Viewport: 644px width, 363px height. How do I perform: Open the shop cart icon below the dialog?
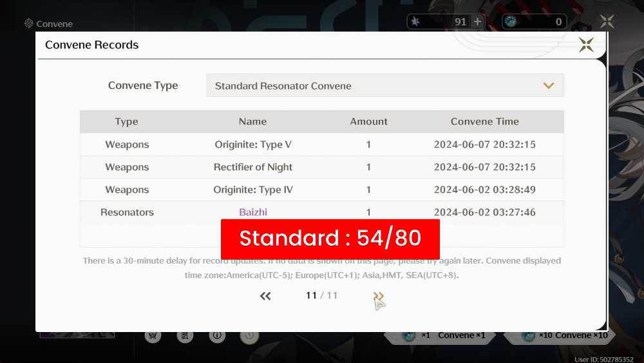(x=153, y=335)
